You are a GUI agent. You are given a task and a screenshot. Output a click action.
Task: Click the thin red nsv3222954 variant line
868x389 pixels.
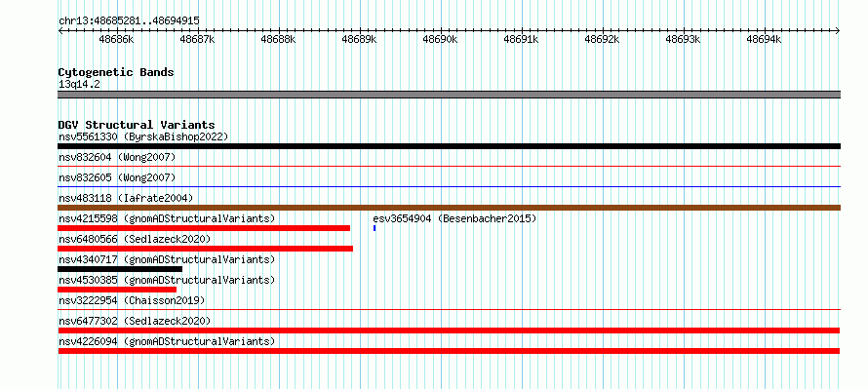click(x=449, y=309)
